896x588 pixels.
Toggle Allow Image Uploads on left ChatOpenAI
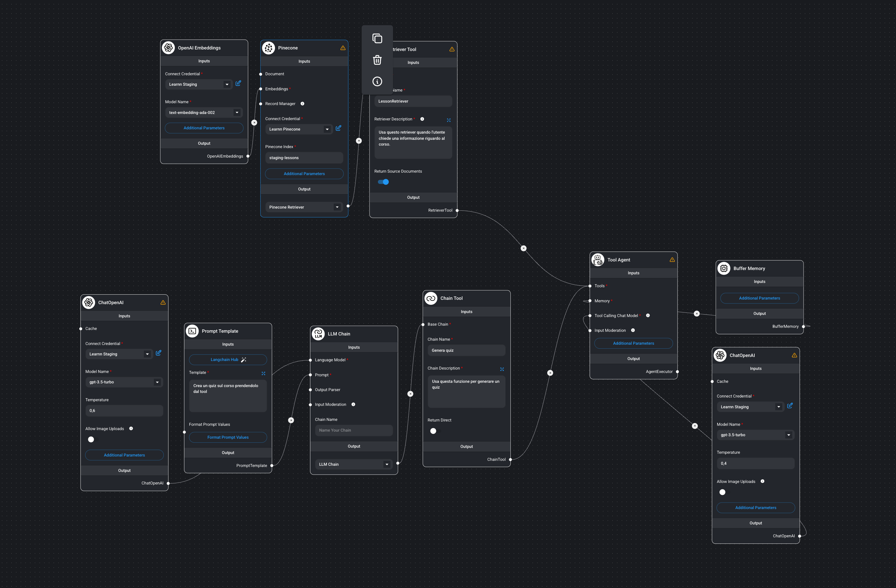pos(91,439)
